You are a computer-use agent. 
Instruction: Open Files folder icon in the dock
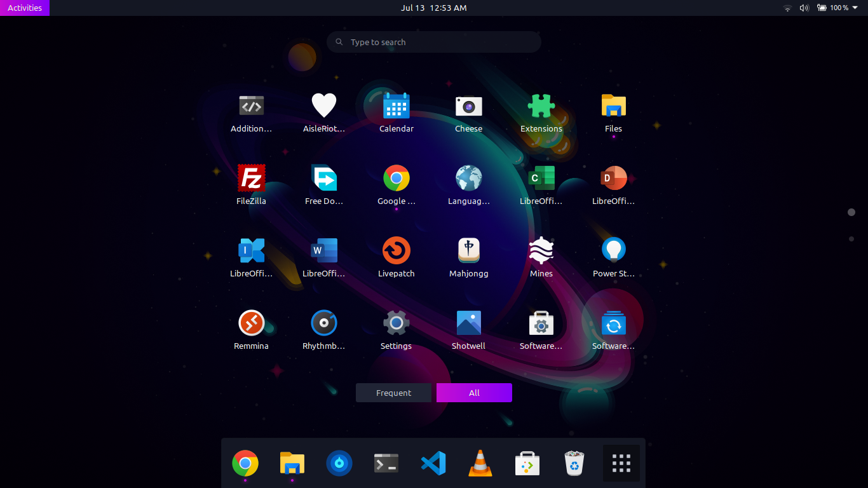[x=292, y=463]
